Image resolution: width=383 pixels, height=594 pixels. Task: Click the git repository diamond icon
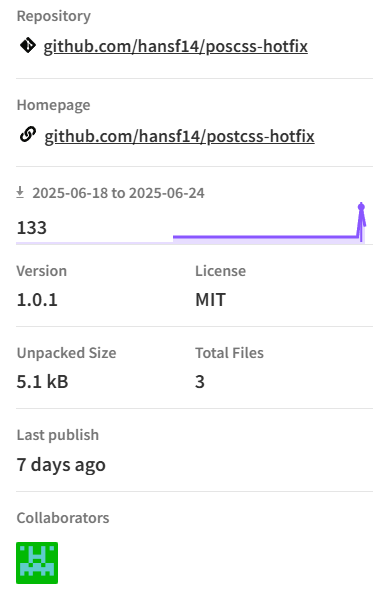point(28,45)
